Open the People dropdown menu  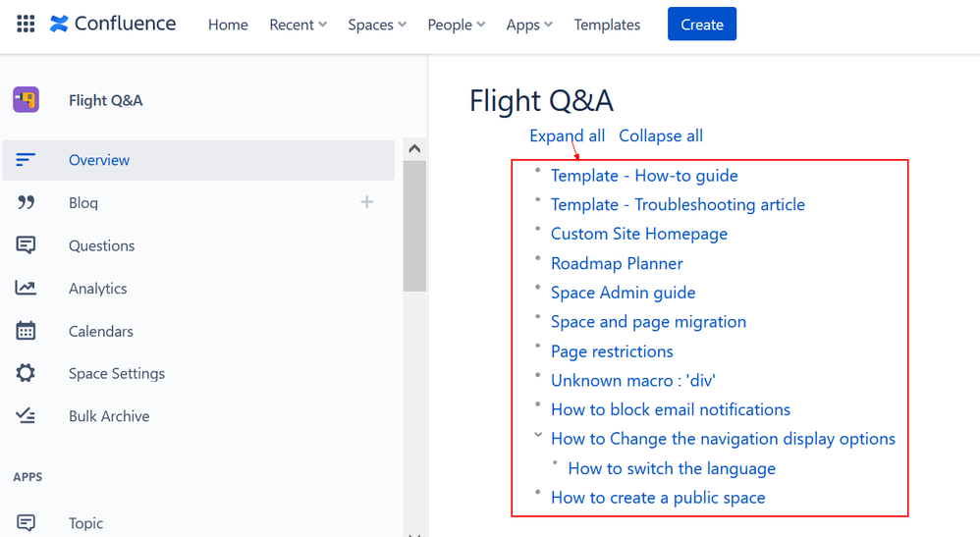(457, 25)
